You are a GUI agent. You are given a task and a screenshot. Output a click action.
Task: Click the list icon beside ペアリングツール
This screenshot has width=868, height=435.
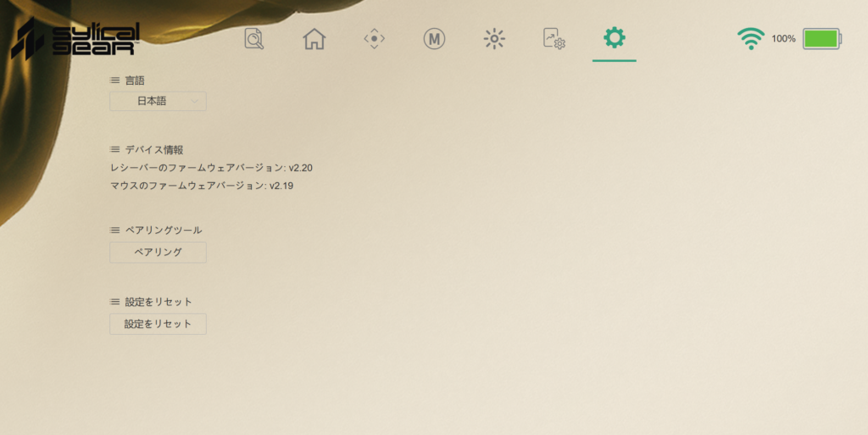(114, 230)
